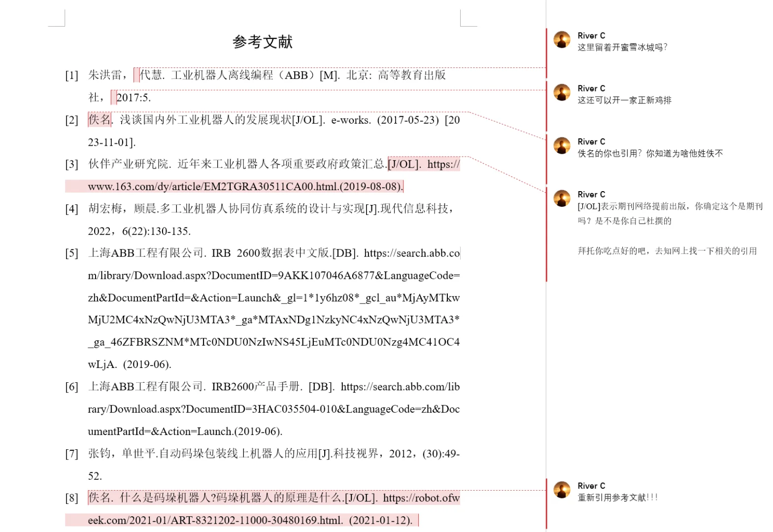Viewport: 773px width, 532px height.
Task: Click '胡宏梅' in reference [4]
Action: pos(105,209)
